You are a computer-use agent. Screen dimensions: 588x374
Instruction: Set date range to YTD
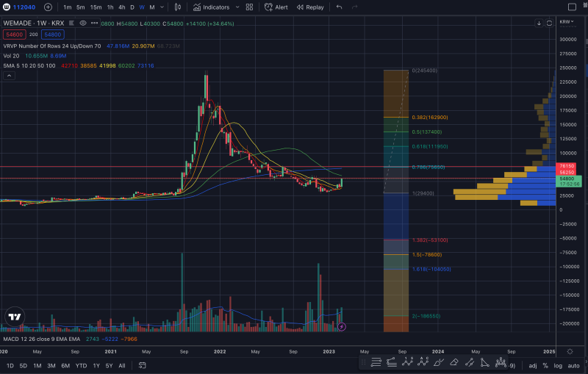coord(81,365)
